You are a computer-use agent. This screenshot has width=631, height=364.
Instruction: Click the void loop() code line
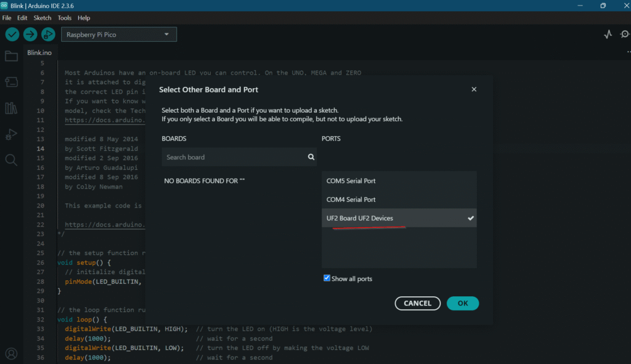pyautogui.click(x=82, y=320)
